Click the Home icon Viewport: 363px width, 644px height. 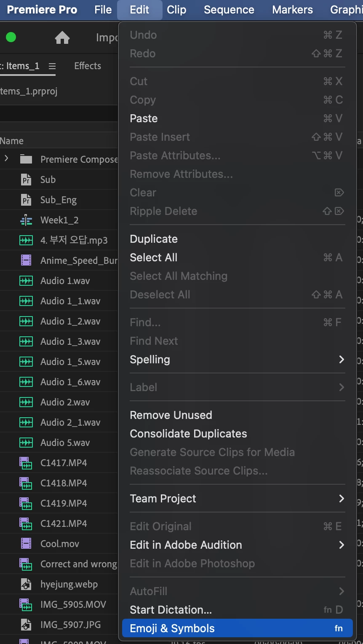[x=62, y=38]
